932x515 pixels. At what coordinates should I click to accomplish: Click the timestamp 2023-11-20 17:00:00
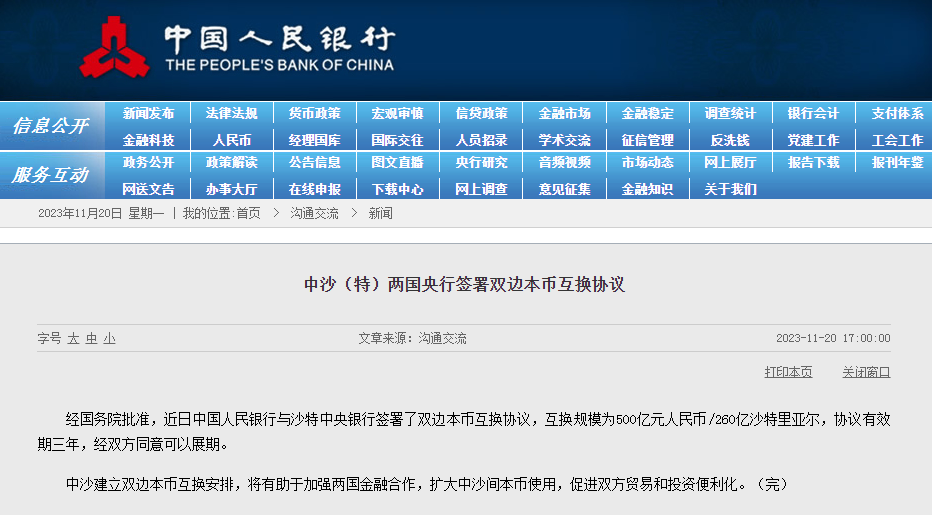833,338
